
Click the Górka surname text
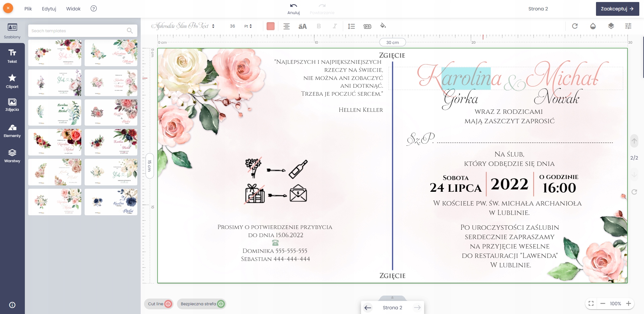460,99
